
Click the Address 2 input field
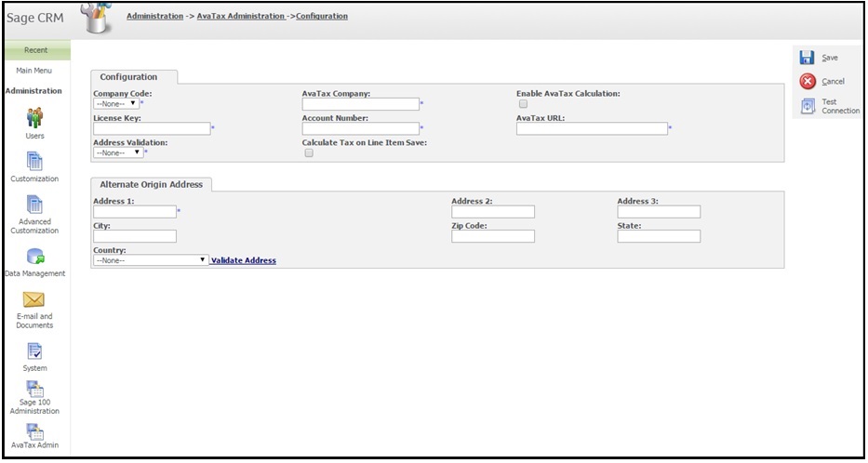[x=493, y=211]
